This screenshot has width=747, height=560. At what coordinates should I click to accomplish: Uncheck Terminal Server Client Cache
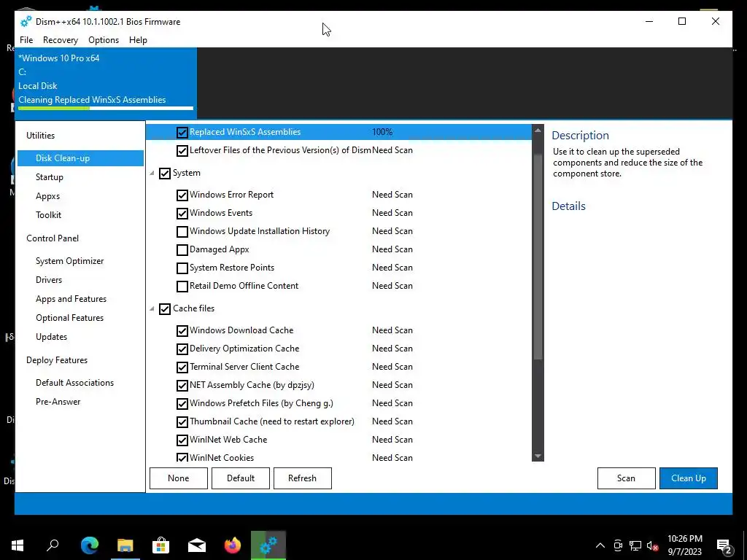(x=182, y=367)
